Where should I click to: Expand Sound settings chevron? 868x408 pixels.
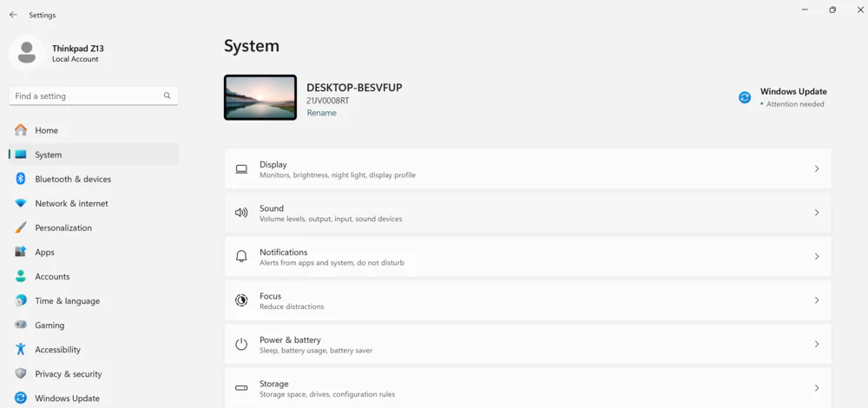(x=817, y=213)
